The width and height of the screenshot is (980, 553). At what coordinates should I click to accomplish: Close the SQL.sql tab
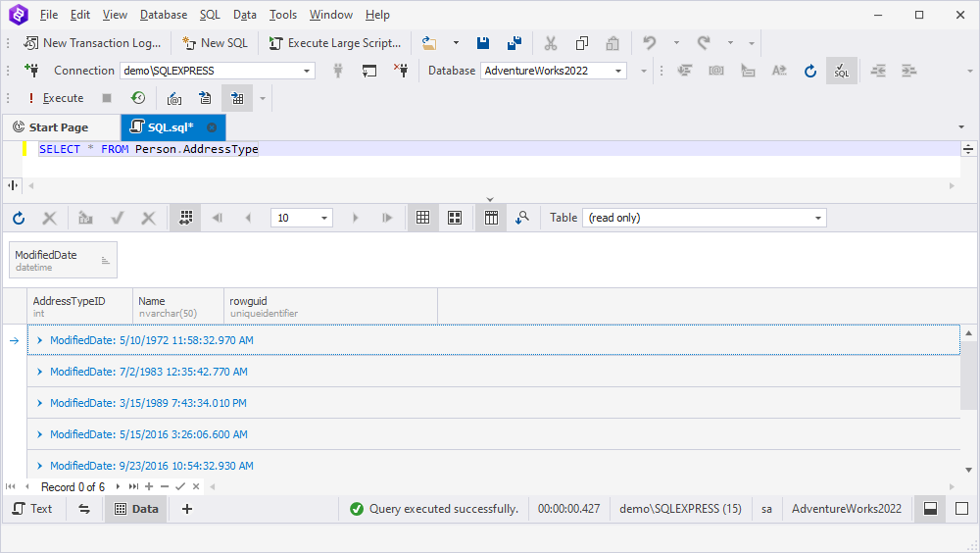point(212,127)
